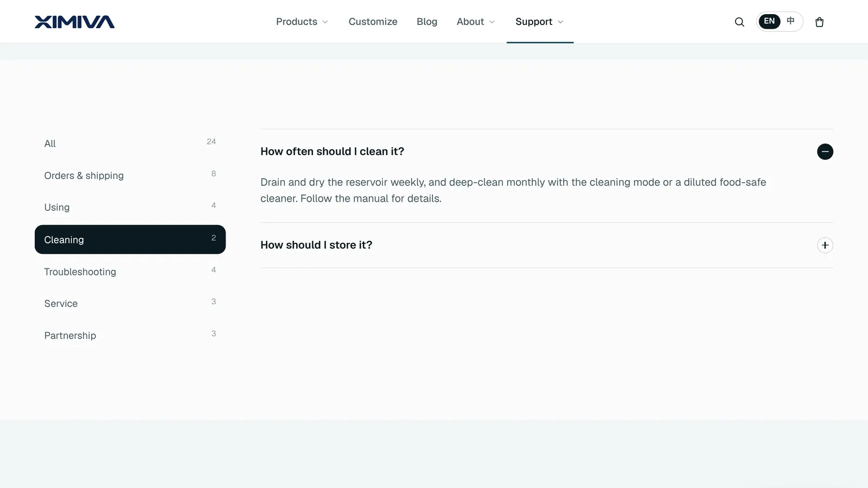Open the search icon in header
Image resolution: width=868 pixels, height=488 pixels.
tap(739, 22)
